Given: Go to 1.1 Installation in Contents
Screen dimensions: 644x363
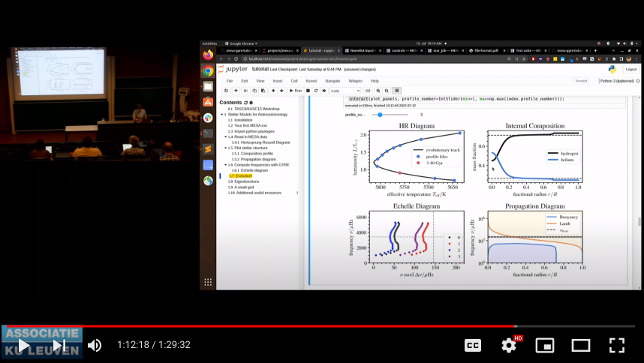Looking at the screenshot, I should (240, 120).
